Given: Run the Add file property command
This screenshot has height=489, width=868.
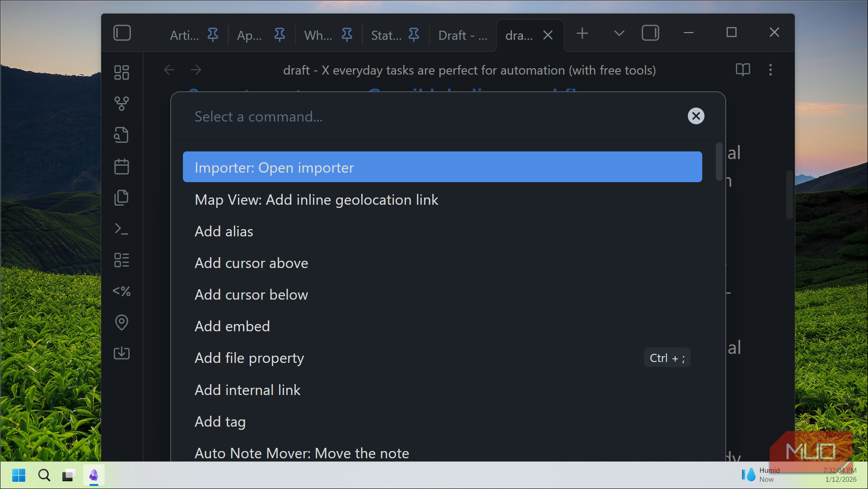Looking at the screenshot, I should (x=442, y=358).
